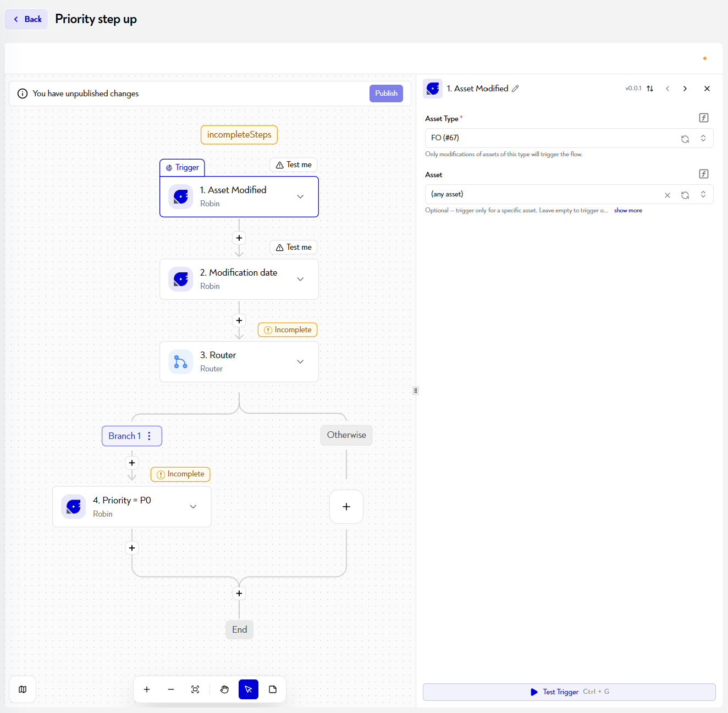
Task: Click the orange status dot indicator
Action: click(x=705, y=58)
